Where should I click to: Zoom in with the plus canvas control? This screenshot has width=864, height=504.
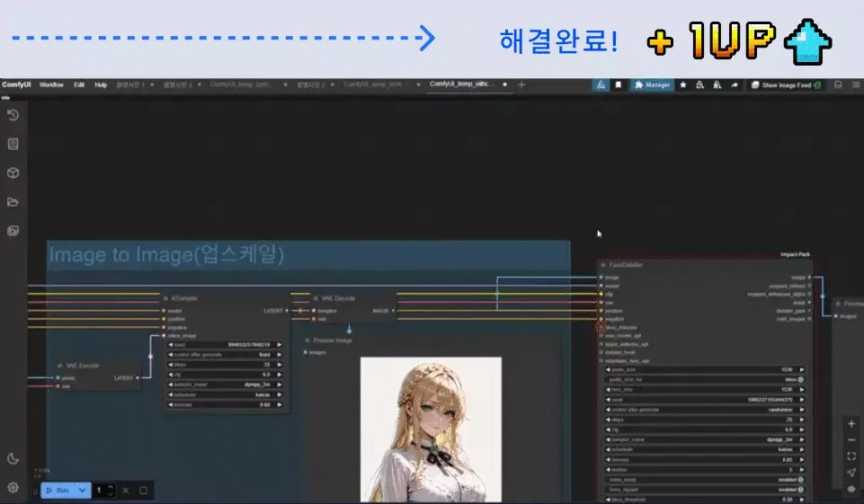pos(851,423)
